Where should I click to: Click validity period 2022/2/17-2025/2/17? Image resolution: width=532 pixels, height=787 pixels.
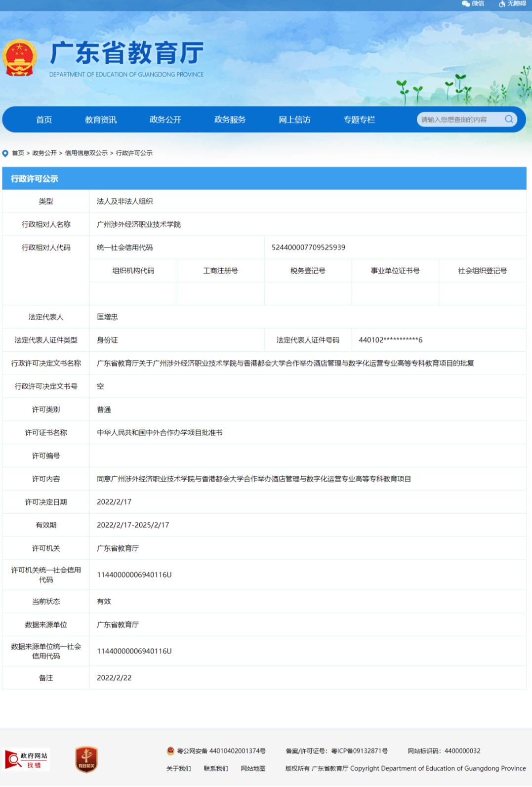tap(133, 525)
